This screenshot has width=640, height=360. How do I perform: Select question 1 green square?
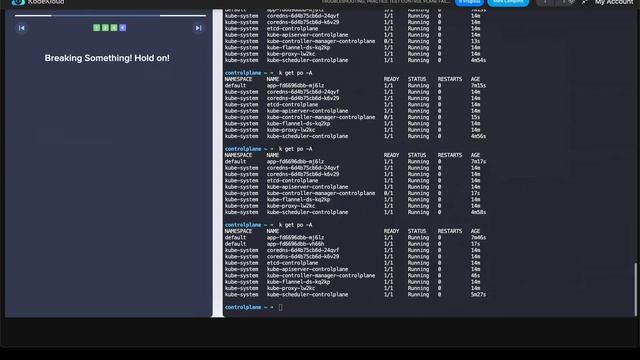tap(96, 28)
